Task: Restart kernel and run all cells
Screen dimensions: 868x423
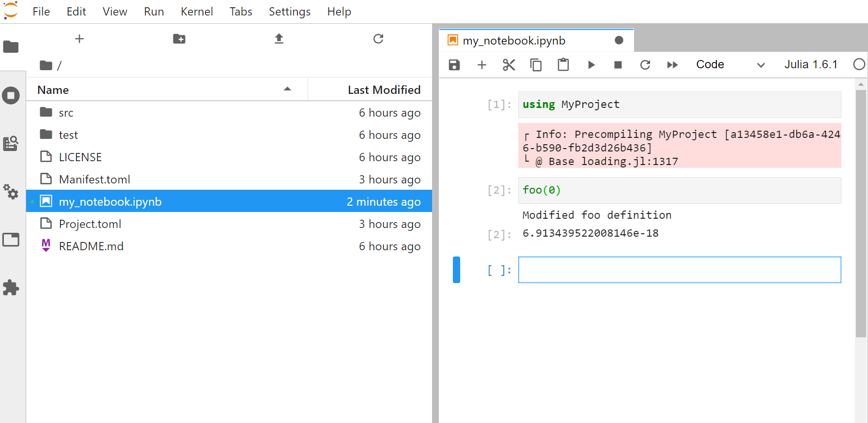Action: 672,65
